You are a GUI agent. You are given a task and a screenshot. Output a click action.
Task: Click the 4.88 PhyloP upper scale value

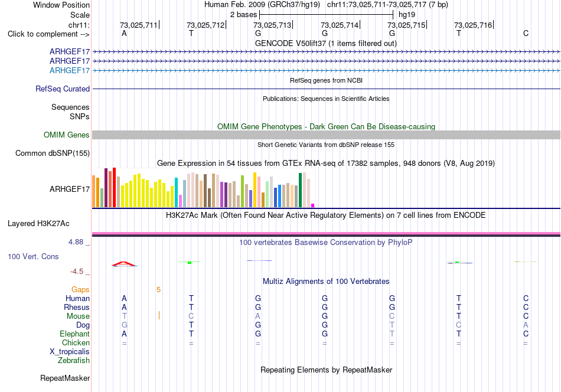tap(76, 242)
